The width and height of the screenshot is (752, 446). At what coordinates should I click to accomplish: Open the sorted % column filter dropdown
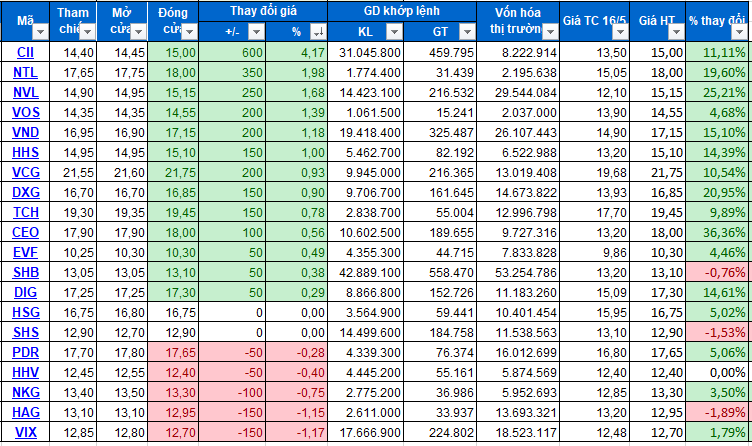pyautogui.click(x=318, y=32)
